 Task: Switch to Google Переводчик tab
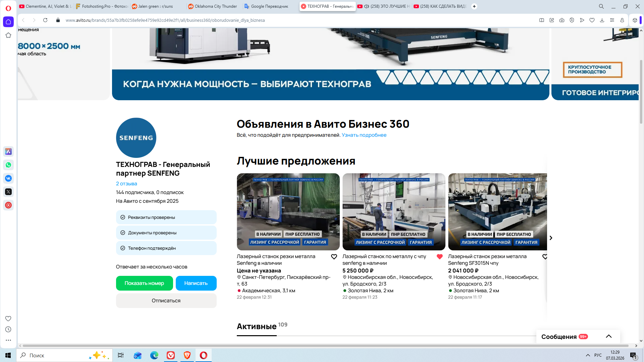[x=268, y=6]
